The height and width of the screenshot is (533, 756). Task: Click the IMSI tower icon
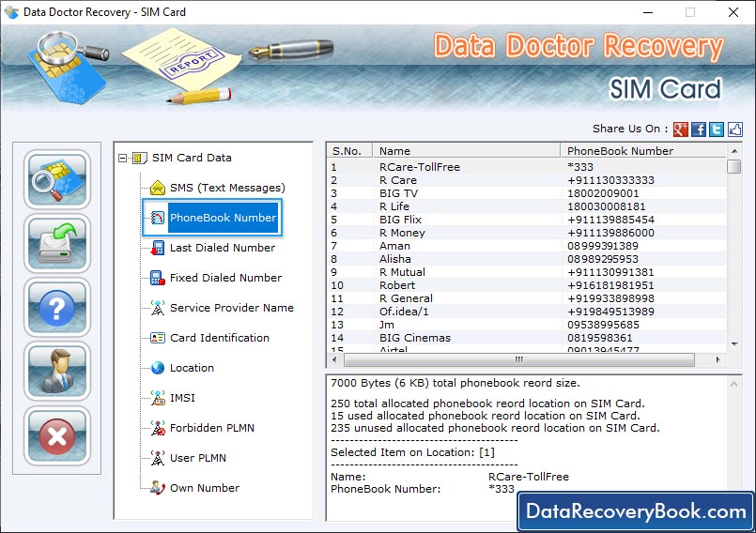coord(158,398)
